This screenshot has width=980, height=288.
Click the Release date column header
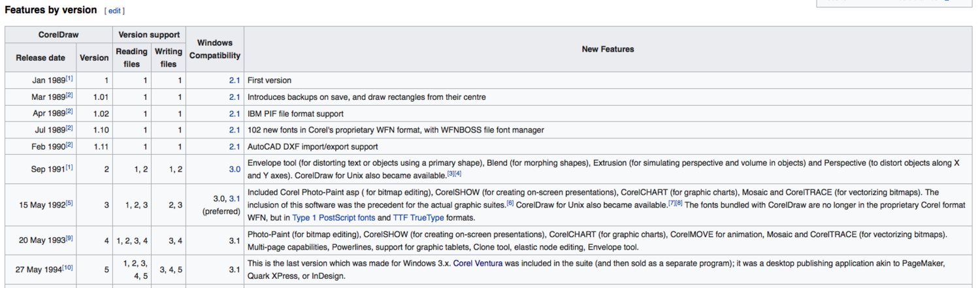[x=41, y=57]
